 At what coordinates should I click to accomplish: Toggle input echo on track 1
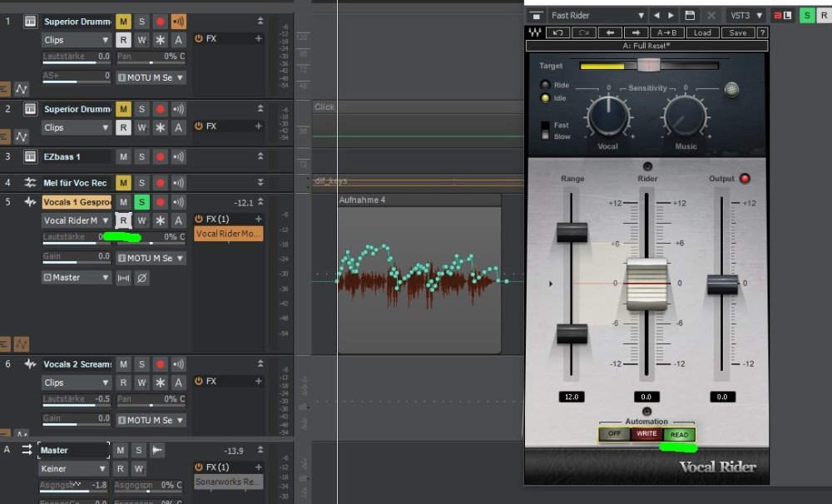pyautogui.click(x=178, y=22)
